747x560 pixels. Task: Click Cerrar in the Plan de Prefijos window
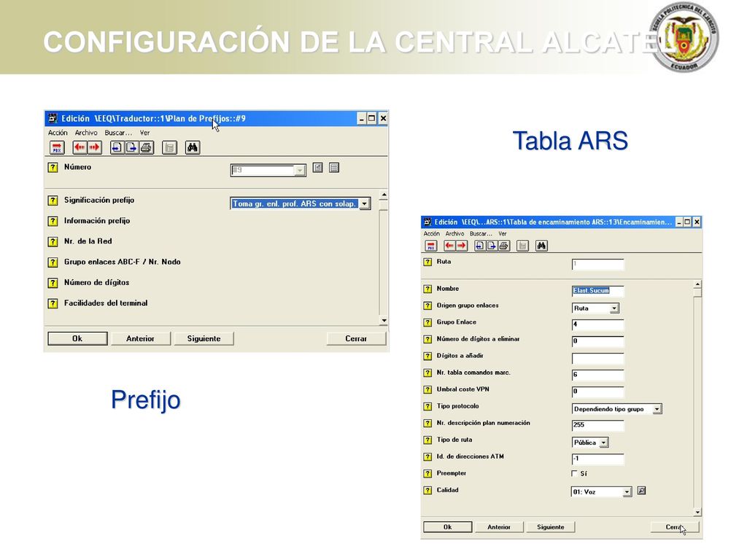coord(356,338)
